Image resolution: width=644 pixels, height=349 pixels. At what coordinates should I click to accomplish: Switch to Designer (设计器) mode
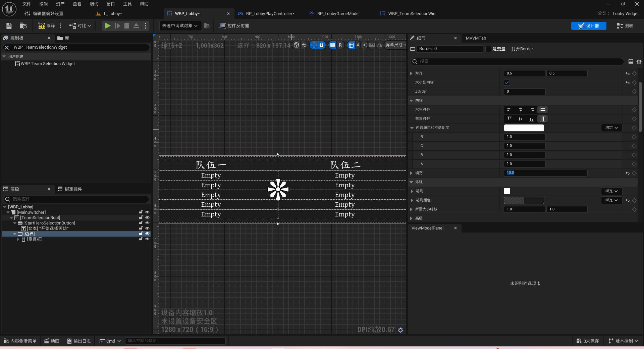click(x=589, y=26)
